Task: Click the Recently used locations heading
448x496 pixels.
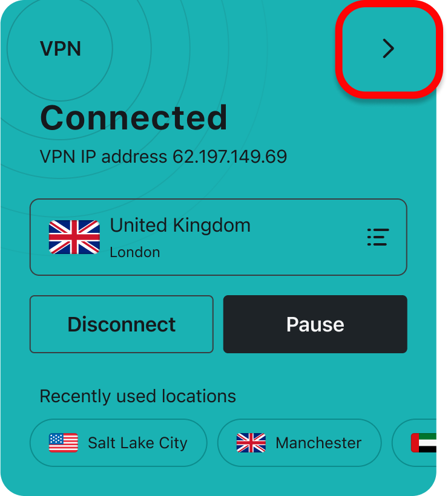Action: tap(137, 396)
